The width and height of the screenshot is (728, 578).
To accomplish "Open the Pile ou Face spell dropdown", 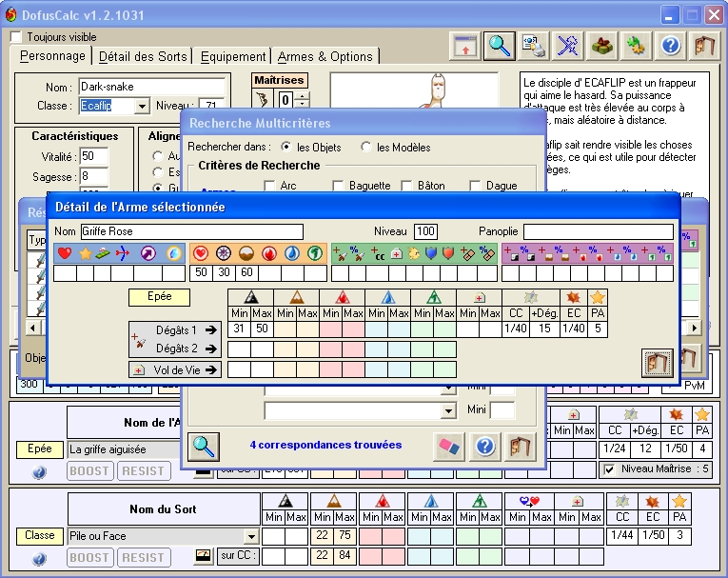I will coord(251,537).
